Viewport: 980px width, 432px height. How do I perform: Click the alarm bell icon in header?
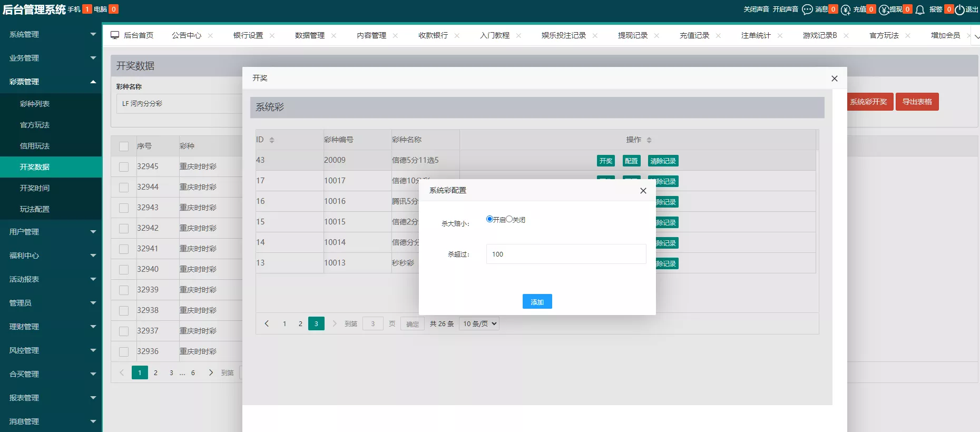(x=920, y=9)
